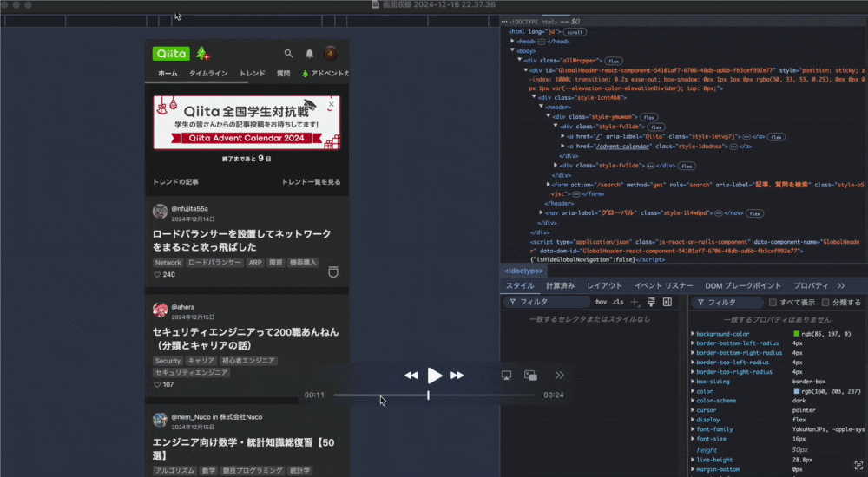Toggle the .cls class editor
This screenshot has width=868, height=477.
click(618, 302)
